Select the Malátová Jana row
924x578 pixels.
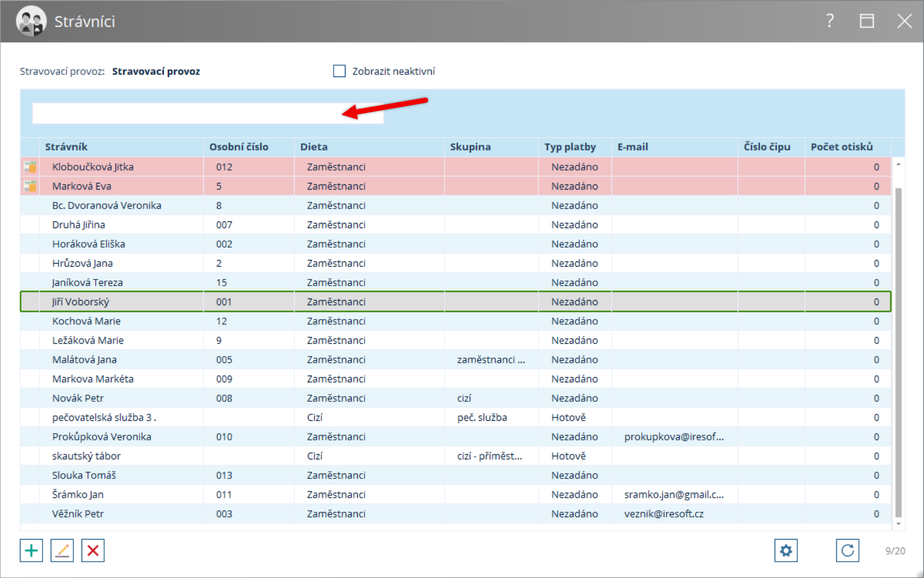pos(456,359)
